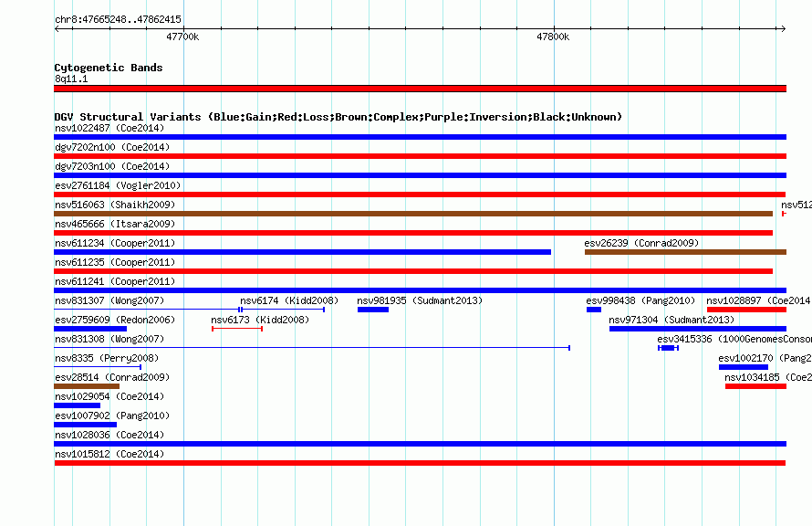
Task: Open the nsv1028897 variant label
Action: pyautogui.click(x=758, y=300)
